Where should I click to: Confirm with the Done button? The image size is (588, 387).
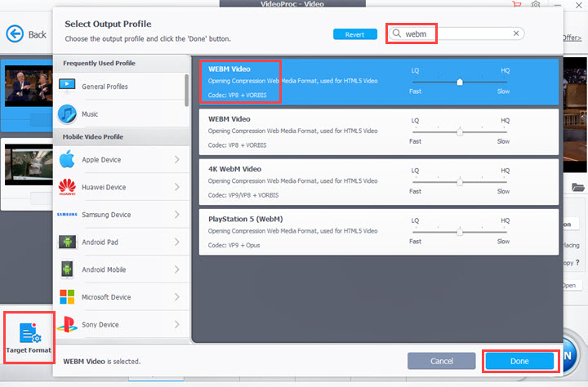(x=519, y=361)
